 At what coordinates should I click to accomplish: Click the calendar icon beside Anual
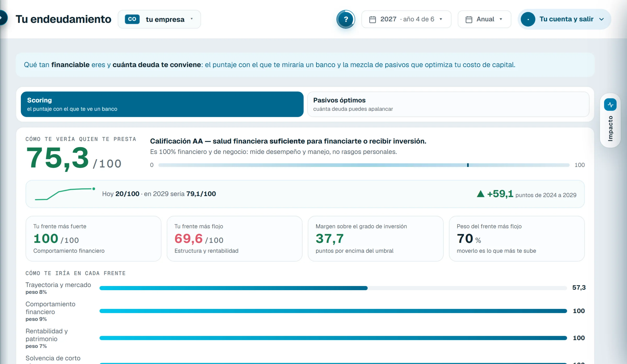pyautogui.click(x=469, y=20)
